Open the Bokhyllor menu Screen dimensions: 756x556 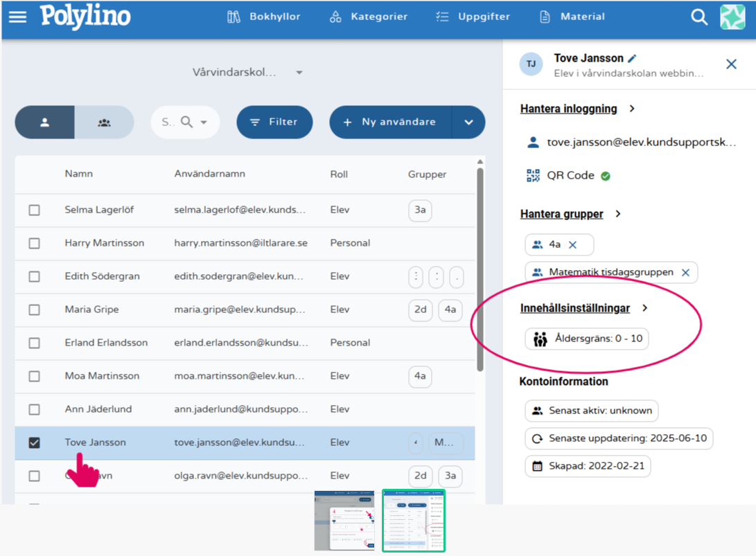(x=263, y=17)
